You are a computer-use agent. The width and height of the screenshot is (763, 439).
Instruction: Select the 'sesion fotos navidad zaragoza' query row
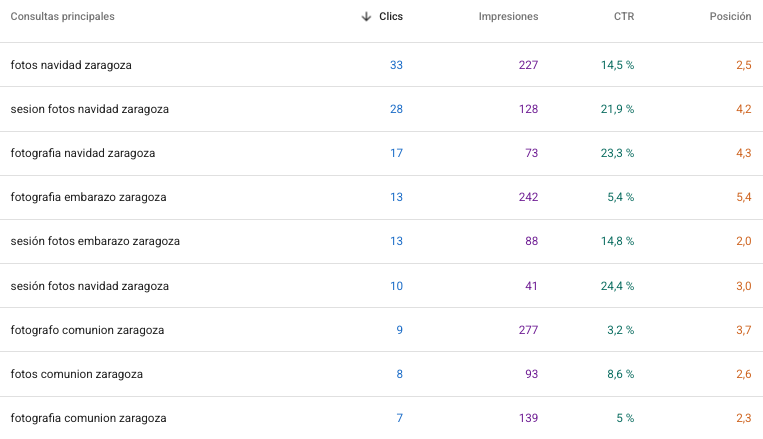click(x=89, y=109)
